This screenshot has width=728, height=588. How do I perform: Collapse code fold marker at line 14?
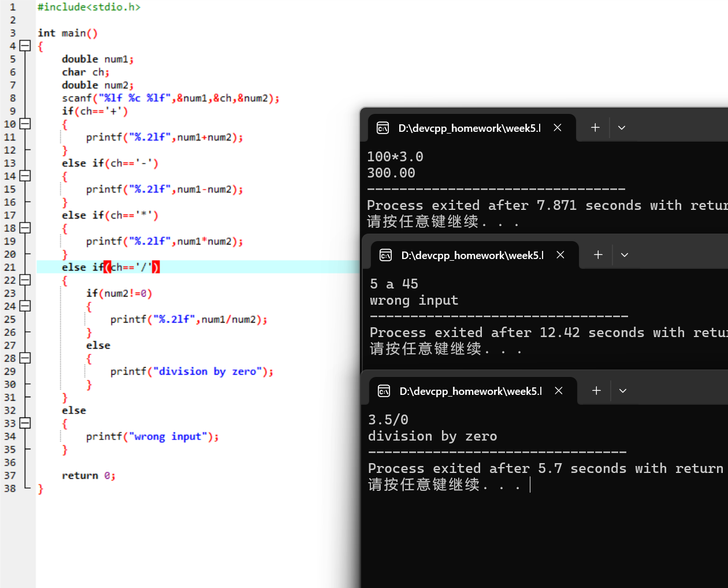click(x=25, y=176)
